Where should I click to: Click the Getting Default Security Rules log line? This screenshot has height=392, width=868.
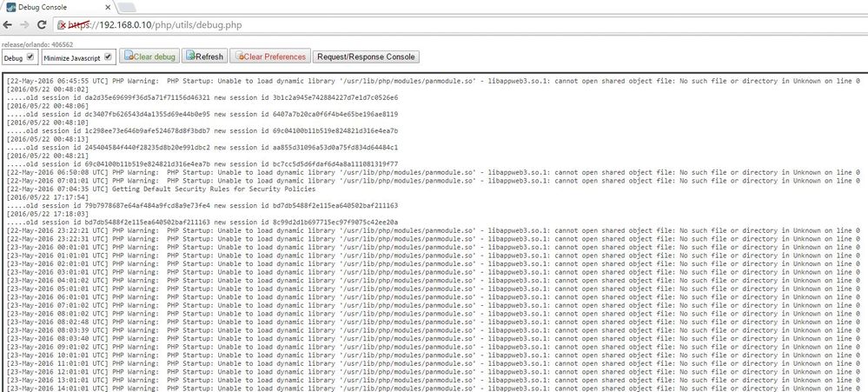pyautogui.click(x=161, y=189)
